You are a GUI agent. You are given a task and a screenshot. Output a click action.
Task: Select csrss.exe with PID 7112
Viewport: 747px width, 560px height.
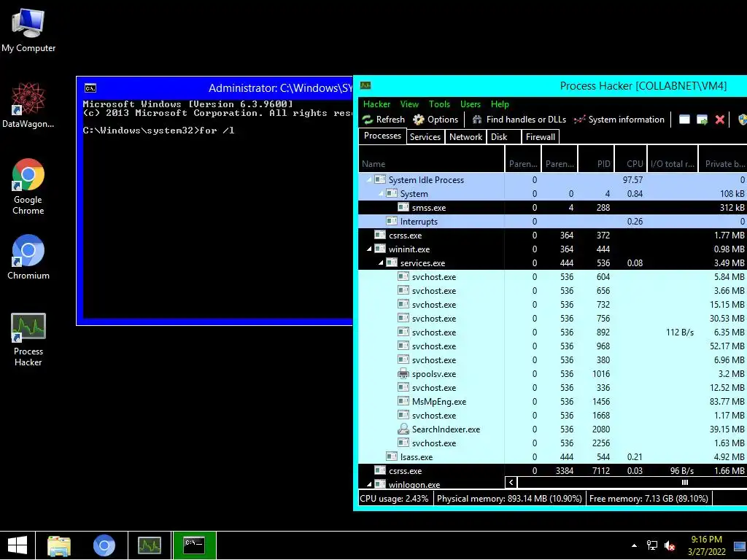point(553,470)
